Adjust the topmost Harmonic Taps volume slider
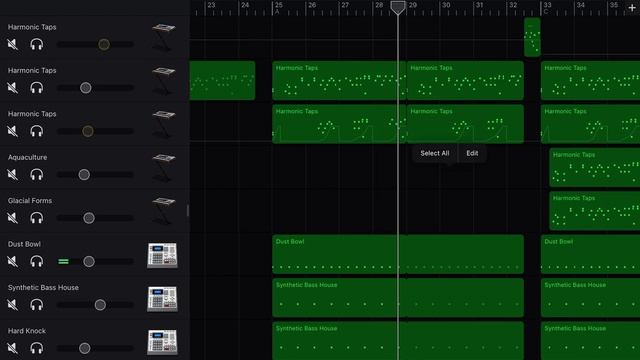Viewport: 640px width, 360px height. click(x=104, y=44)
